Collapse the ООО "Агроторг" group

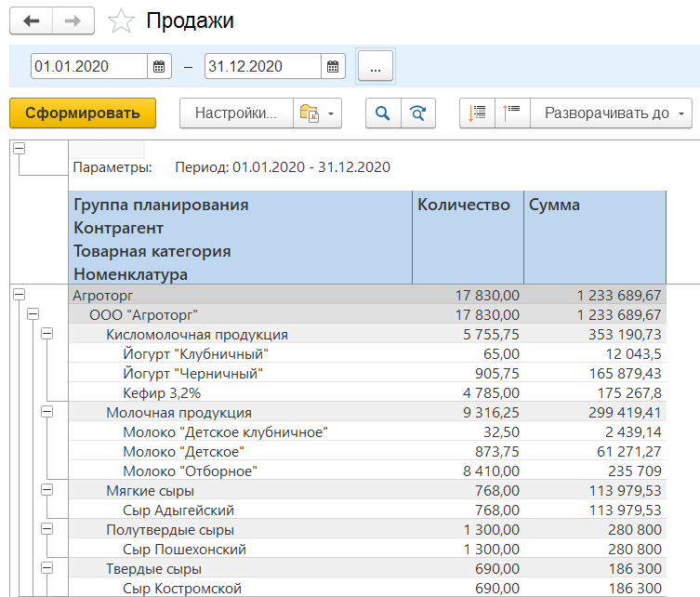(34, 313)
